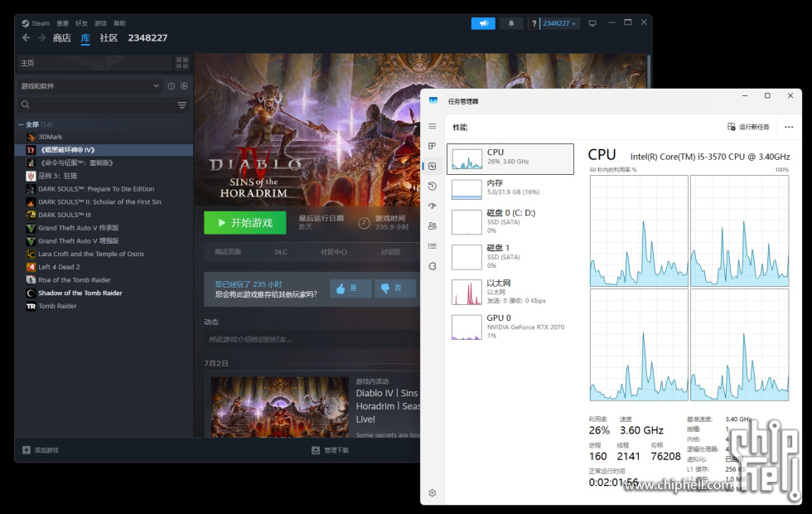Click Steam forward navigation arrow
The image size is (812, 514).
click(x=42, y=38)
